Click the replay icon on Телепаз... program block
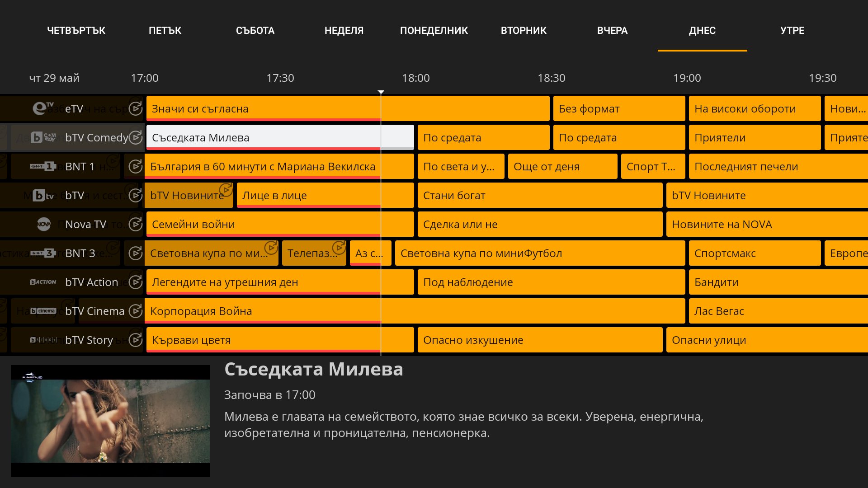This screenshot has height=488, width=868. coord(339,248)
